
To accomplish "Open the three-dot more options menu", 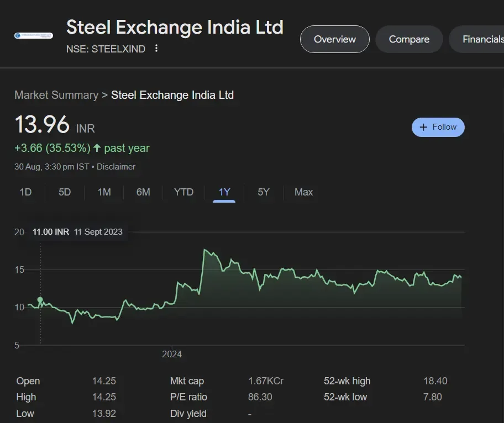I will tap(156, 49).
